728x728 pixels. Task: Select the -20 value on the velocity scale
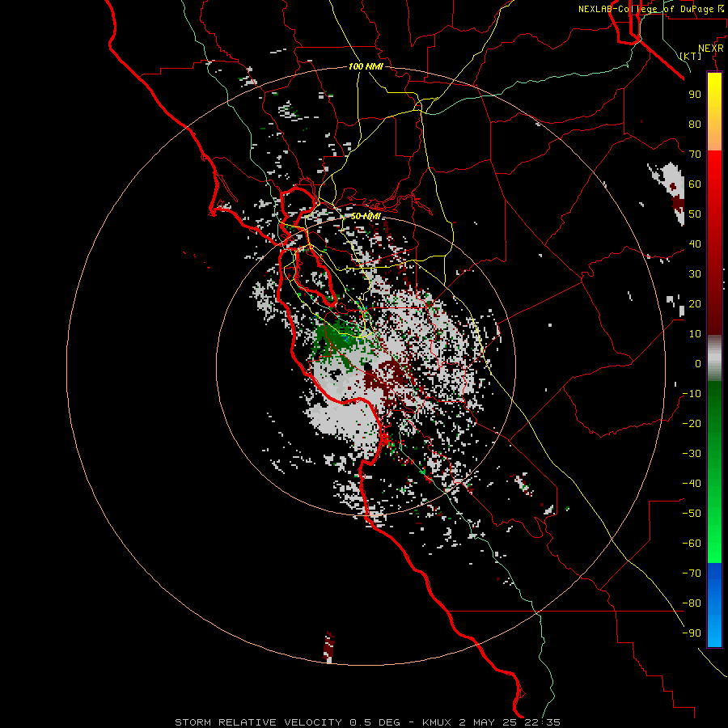(x=692, y=423)
